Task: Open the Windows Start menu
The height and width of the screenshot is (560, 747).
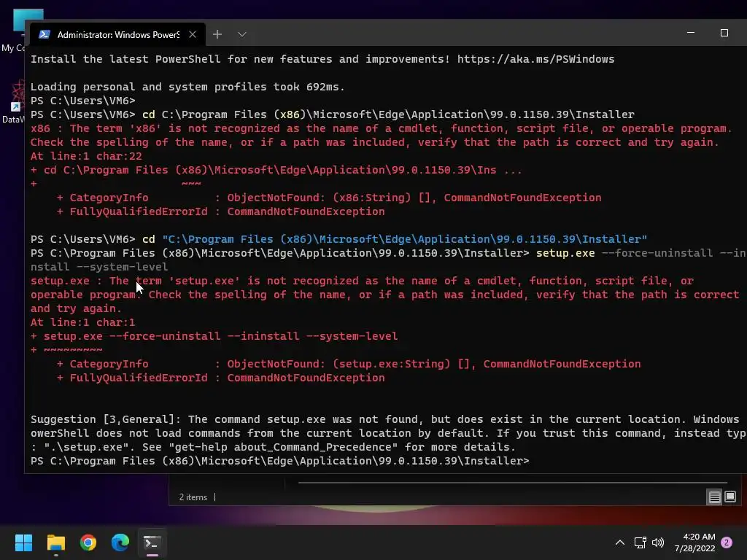Action: [x=23, y=542]
